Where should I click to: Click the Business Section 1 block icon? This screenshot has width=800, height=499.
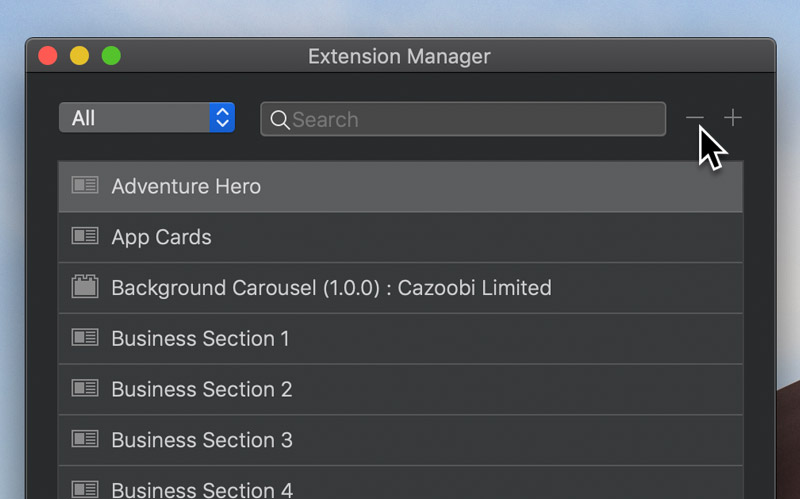[x=85, y=338]
